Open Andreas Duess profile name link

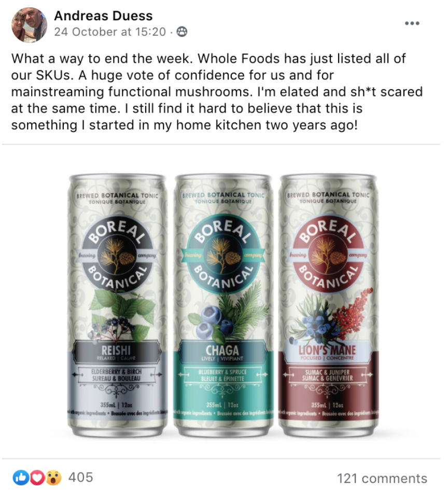103,16
